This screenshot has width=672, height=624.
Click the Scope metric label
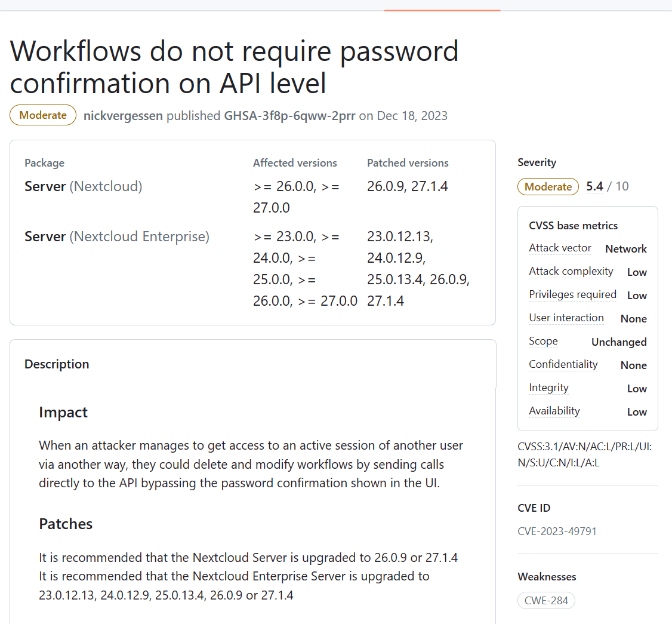(543, 341)
